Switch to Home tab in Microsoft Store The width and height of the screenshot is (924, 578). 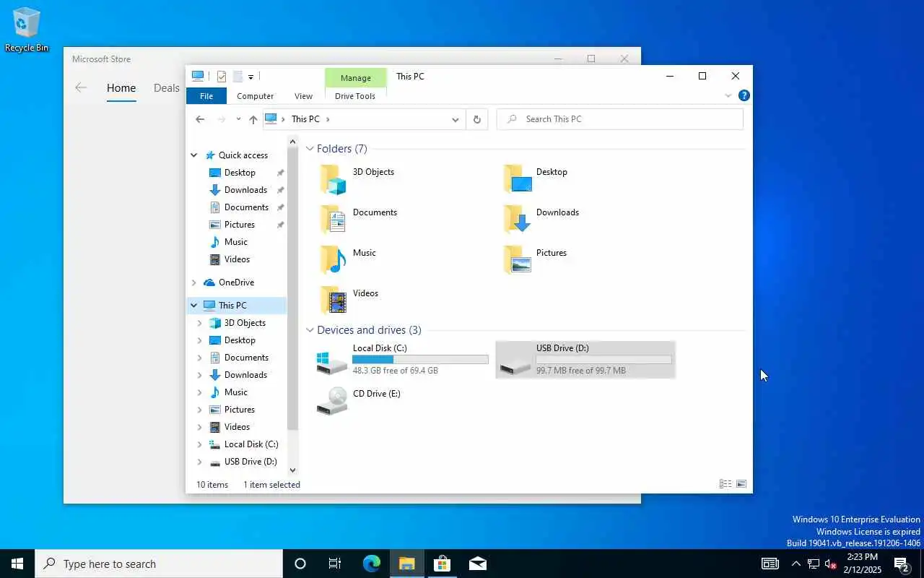coord(121,88)
